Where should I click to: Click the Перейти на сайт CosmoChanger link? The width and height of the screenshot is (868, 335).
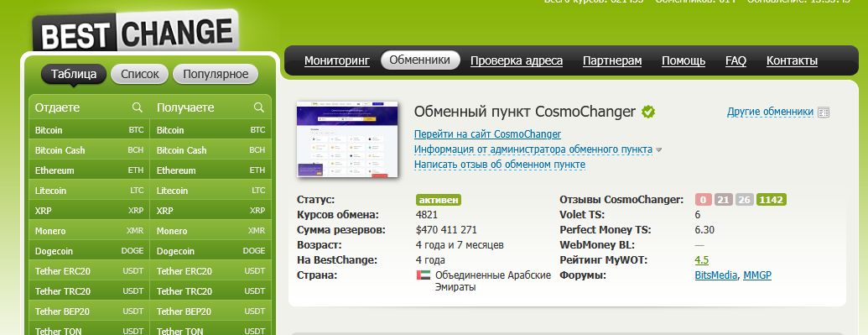coord(487,134)
